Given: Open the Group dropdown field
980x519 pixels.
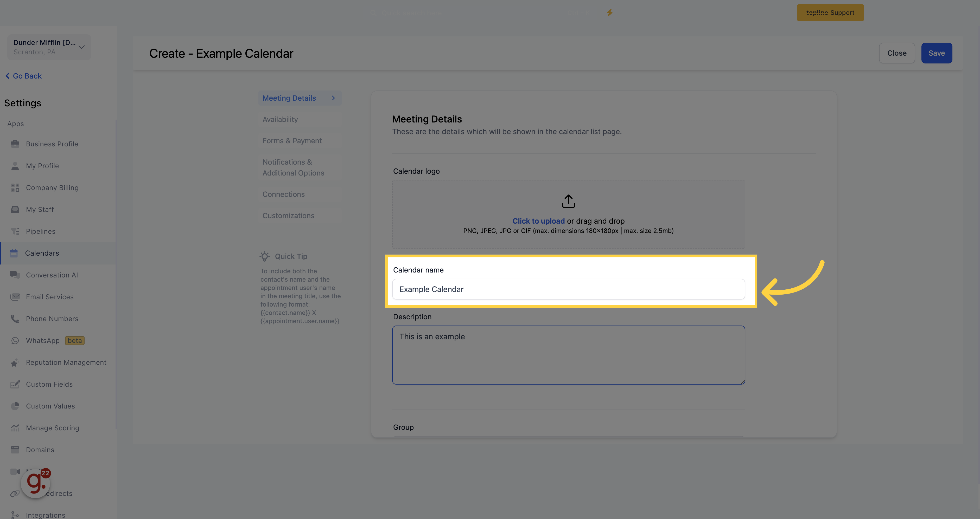Looking at the screenshot, I should click(x=568, y=437).
